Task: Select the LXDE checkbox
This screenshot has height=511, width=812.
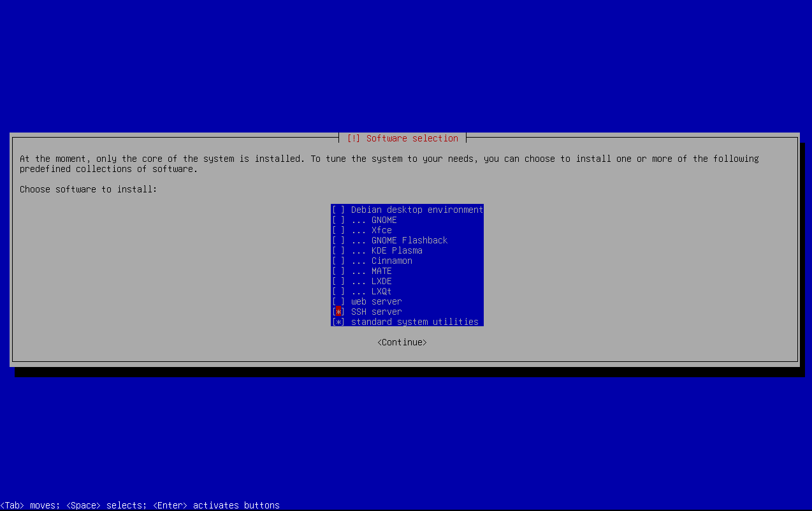Action: click(338, 281)
